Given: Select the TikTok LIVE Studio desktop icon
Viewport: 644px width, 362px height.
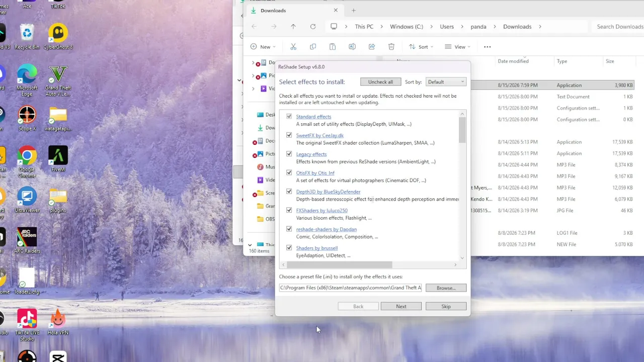Looking at the screenshot, I should 27,325.
